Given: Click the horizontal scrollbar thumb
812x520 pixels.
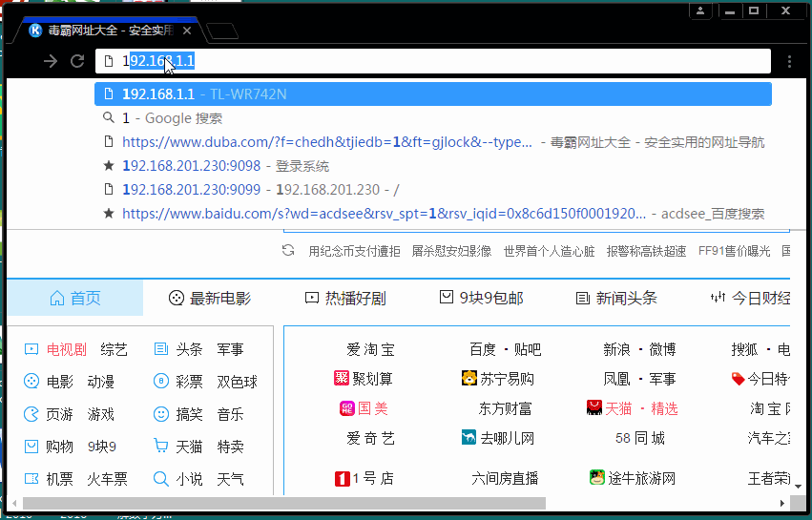Looking at the screenshot, I should pos(284,503).
